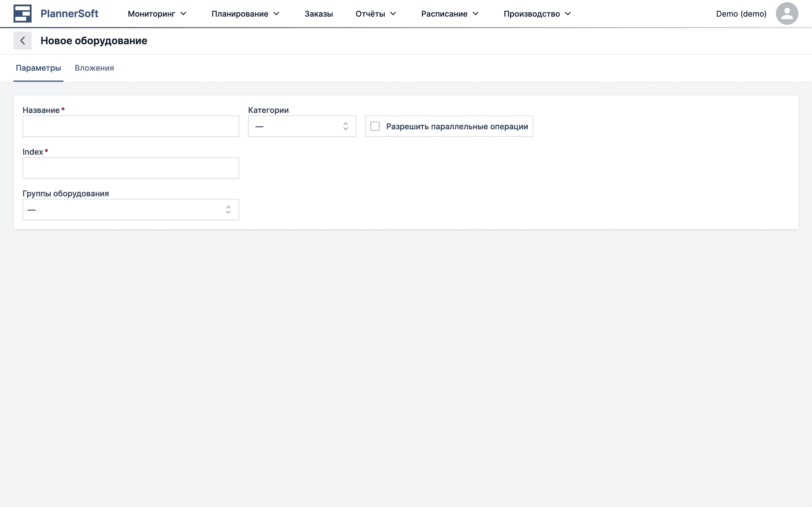Expand the Планирование menu chevron
Image resolution: width=812 pixels, height=507 pixels.
point(276,14)
